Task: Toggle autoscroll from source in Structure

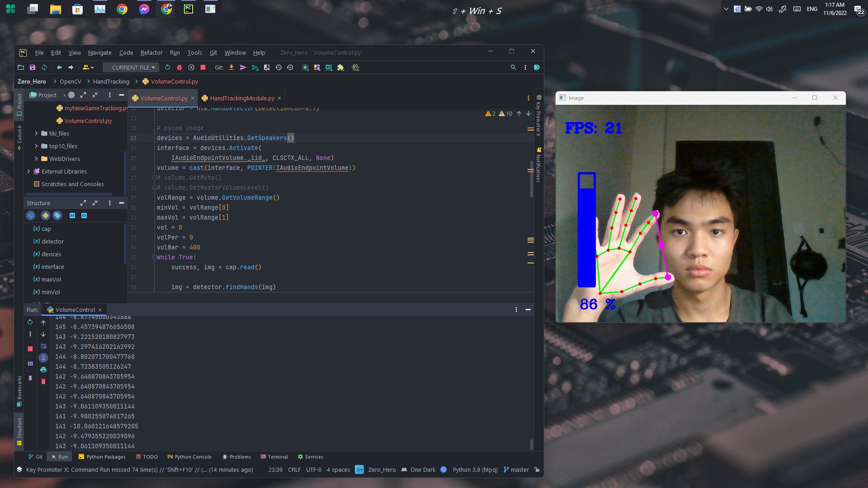Action: point(84,216)
